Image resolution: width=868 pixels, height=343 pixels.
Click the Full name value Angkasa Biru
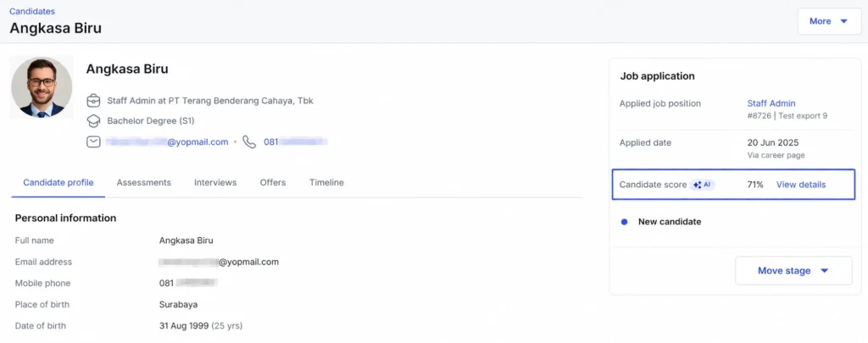click(x=186, y=241)
